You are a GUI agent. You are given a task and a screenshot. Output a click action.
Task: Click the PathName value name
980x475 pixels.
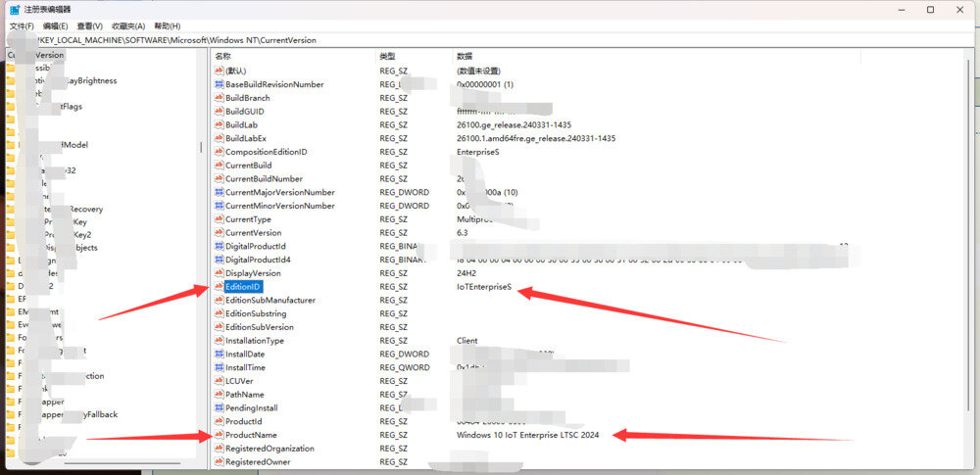pos(245,395)
